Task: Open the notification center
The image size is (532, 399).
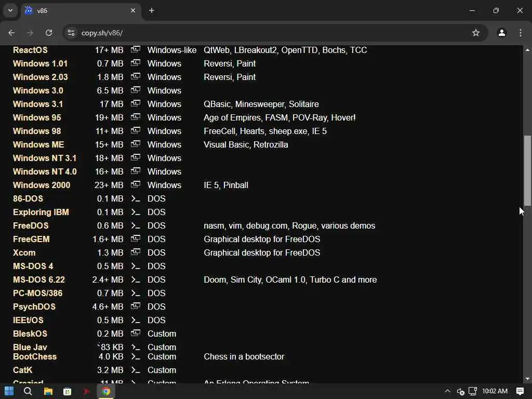Action: [520, 391]
